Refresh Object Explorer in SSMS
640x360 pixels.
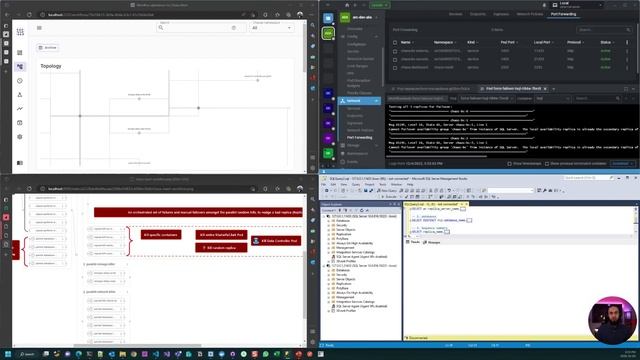[x=362, y=211]
